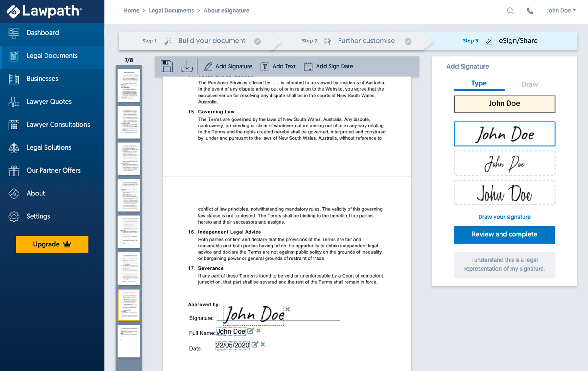Edit the Full Name field entry
588x371 pixels.
[251, 331]
